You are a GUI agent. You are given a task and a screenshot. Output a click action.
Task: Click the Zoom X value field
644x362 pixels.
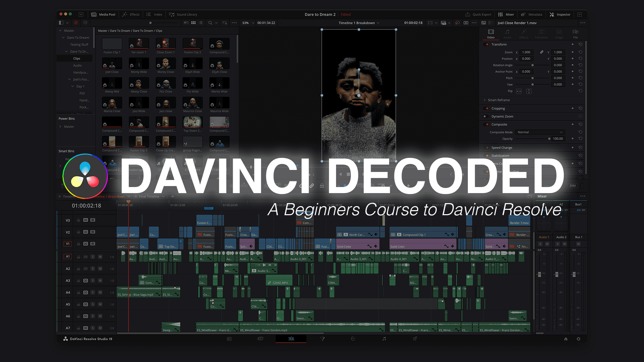(x=527, y=52)
